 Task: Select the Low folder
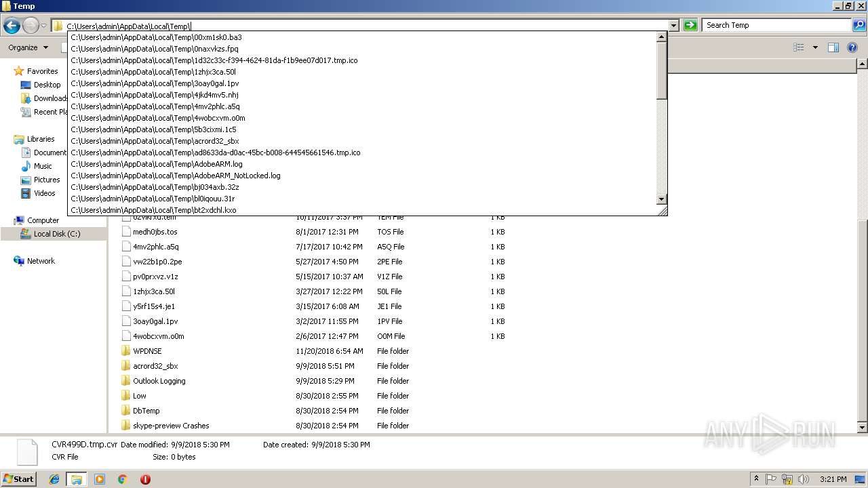point(139,396)
